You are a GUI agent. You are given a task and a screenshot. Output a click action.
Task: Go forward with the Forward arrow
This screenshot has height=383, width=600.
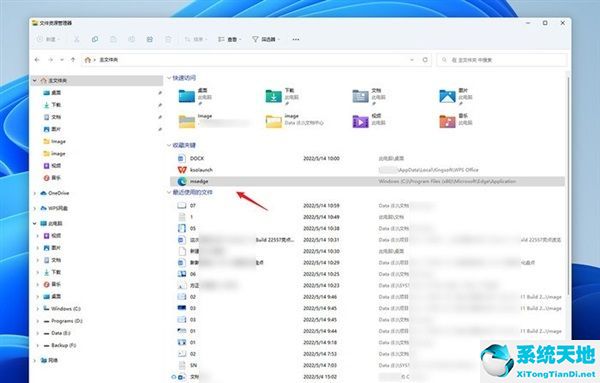[51, 60]
